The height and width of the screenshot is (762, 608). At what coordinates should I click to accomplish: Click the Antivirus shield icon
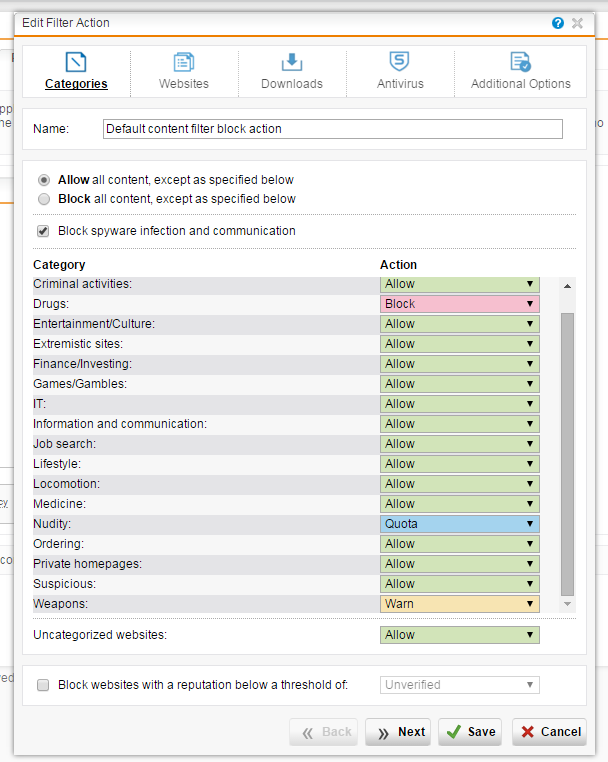pos(400,62)
